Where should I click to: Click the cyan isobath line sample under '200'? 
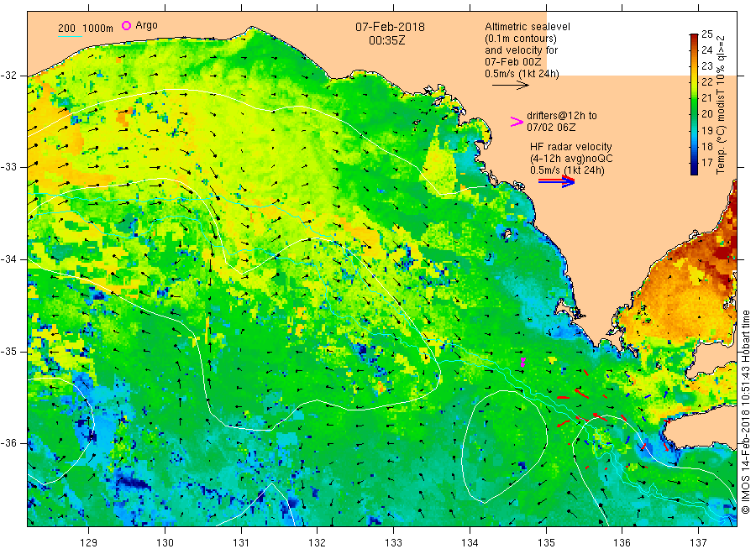click(70, 36)
